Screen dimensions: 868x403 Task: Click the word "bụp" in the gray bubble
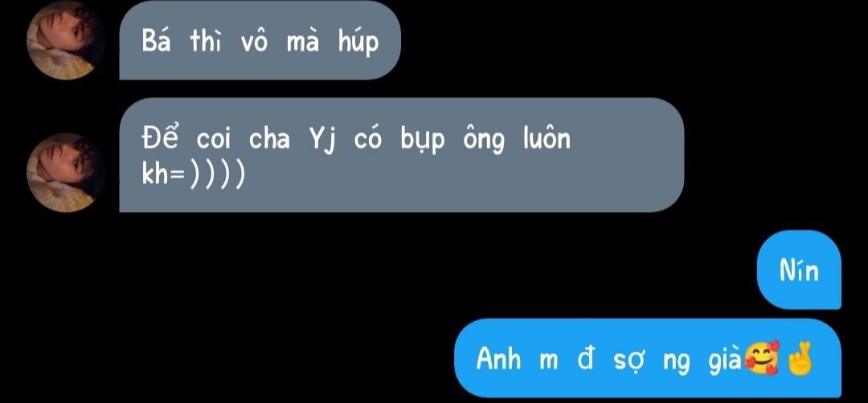[x=423, y=140]
